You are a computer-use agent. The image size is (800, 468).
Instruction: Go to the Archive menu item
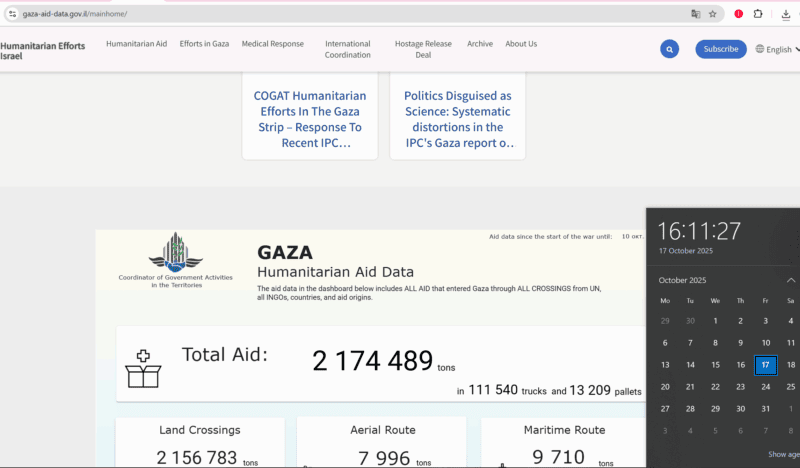480,44
